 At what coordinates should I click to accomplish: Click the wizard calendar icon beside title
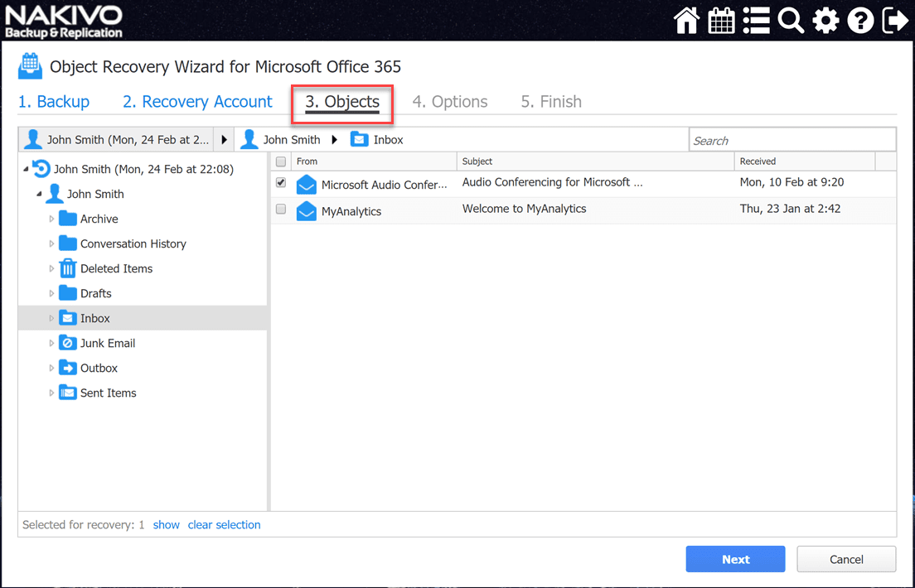tap(30, 65)
